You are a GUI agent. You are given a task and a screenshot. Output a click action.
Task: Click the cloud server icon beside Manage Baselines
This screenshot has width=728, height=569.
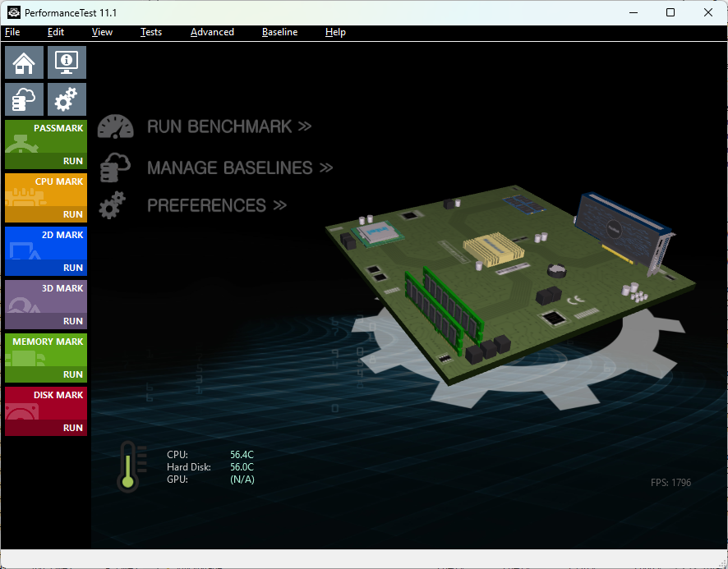point(115,167)
